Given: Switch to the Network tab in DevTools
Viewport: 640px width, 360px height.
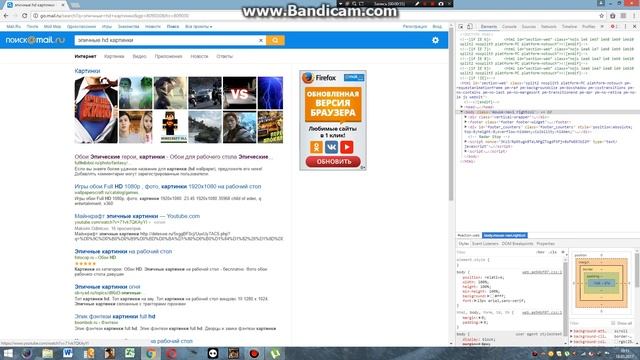Looking at the screenshot, I should (x=549, y=27).
